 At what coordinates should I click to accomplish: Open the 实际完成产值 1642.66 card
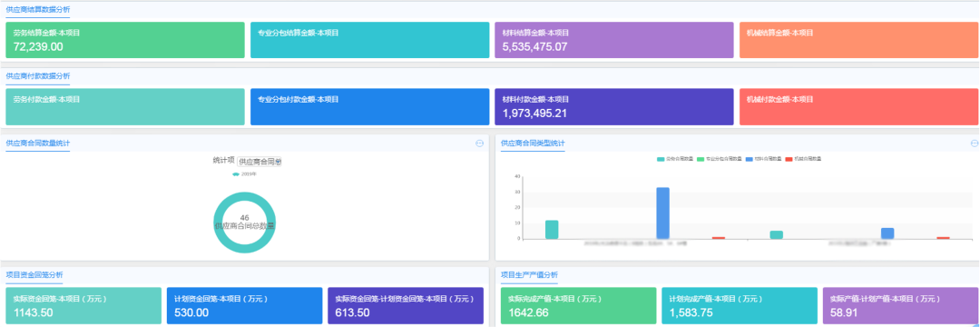579,306
